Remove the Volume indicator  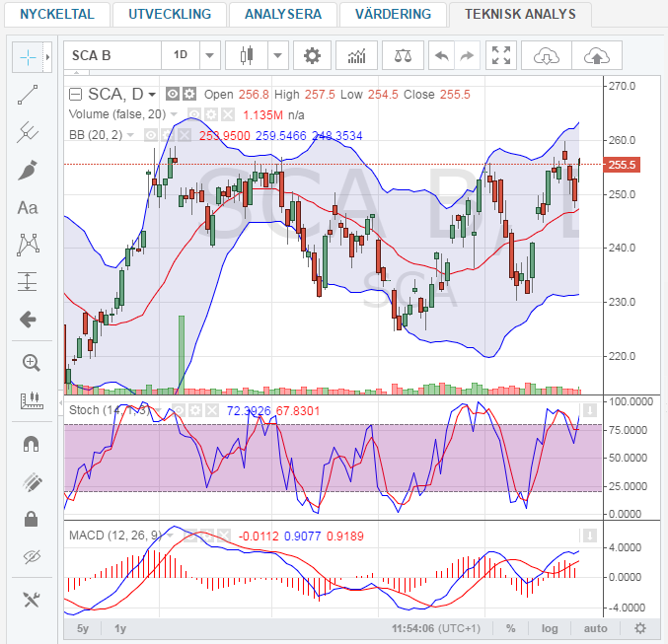click(228, 114)
